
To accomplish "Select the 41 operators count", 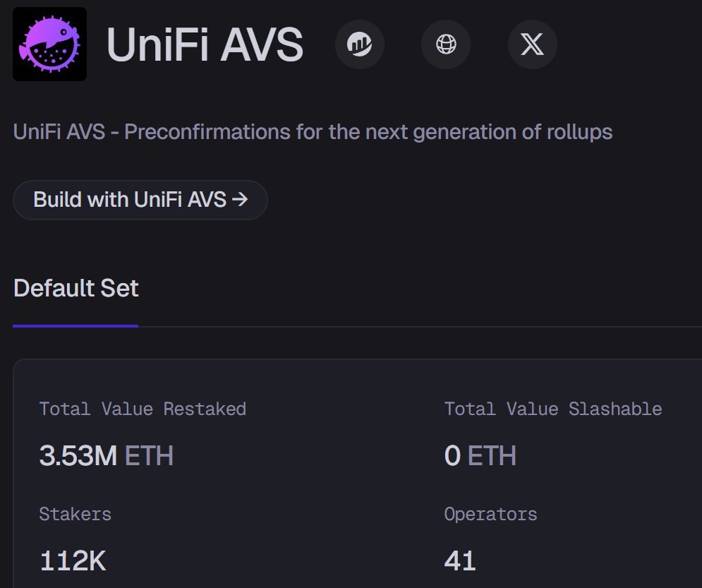I will pyautogui.click(x=460, y=561).
